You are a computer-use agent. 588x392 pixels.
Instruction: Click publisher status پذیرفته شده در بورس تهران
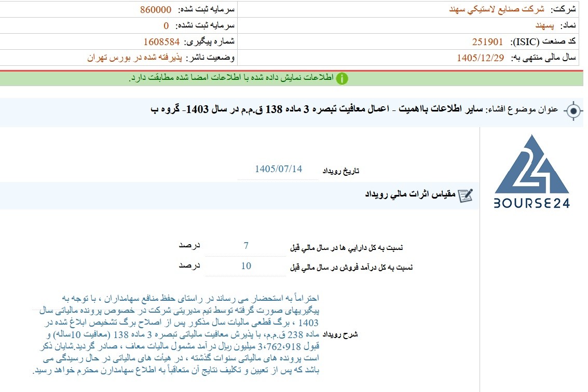[134, 58]
